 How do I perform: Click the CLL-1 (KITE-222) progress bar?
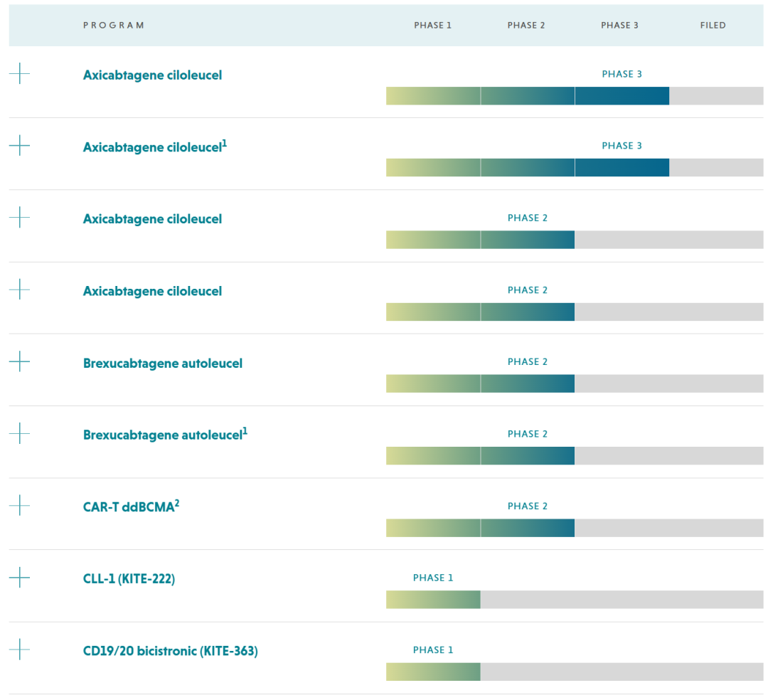point(574,600)
